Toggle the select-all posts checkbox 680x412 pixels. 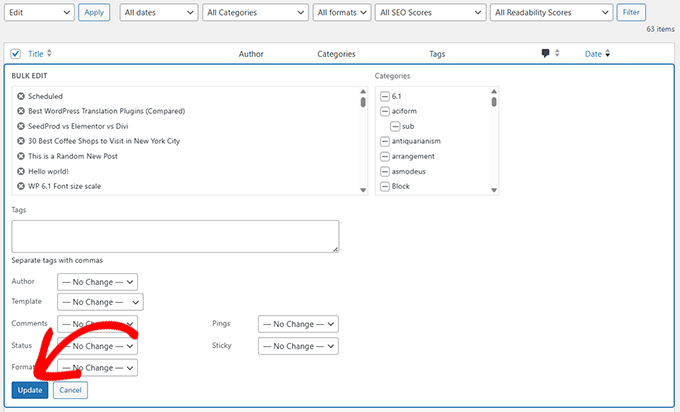[x=15, y=53]
